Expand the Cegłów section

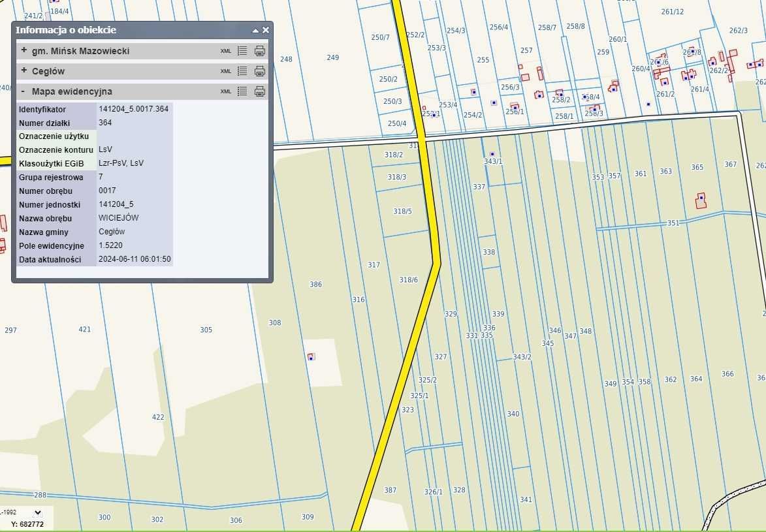[x=24, y=71]
